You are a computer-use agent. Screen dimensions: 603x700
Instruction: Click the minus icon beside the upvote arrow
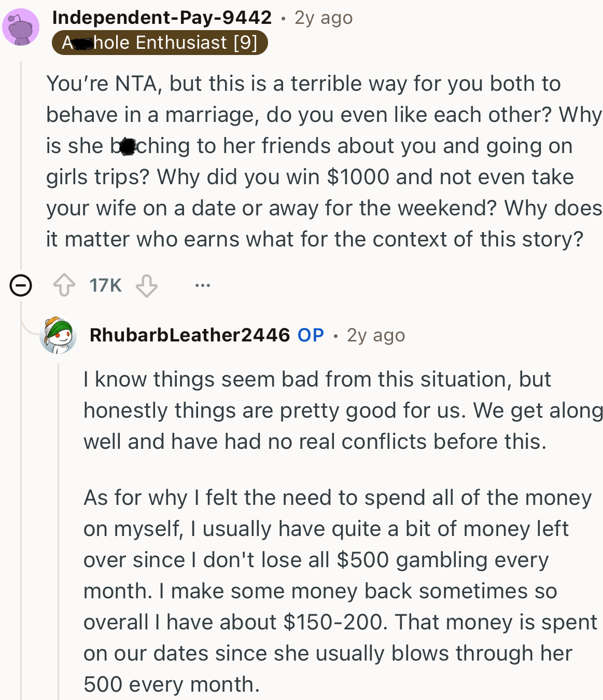click(19, 284)
